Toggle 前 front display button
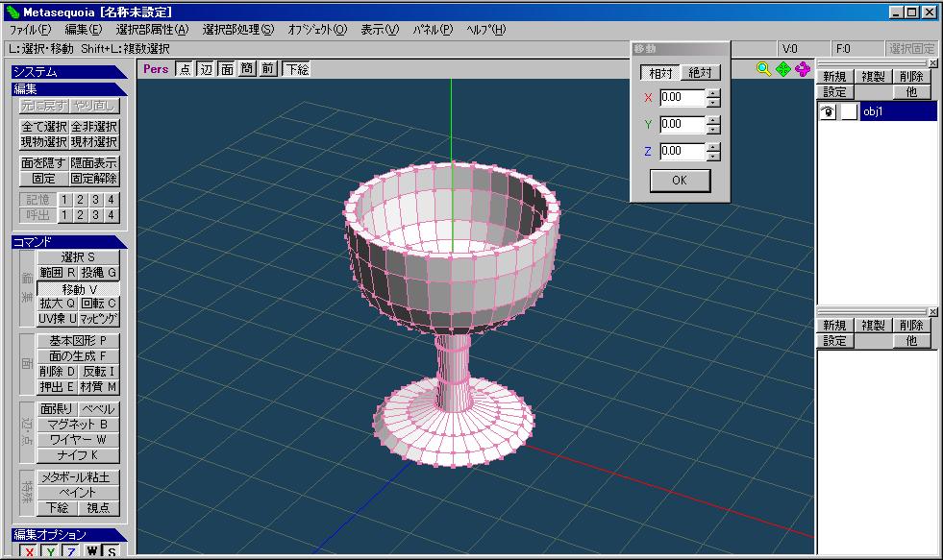943x560 pixels. coord(267,69)
